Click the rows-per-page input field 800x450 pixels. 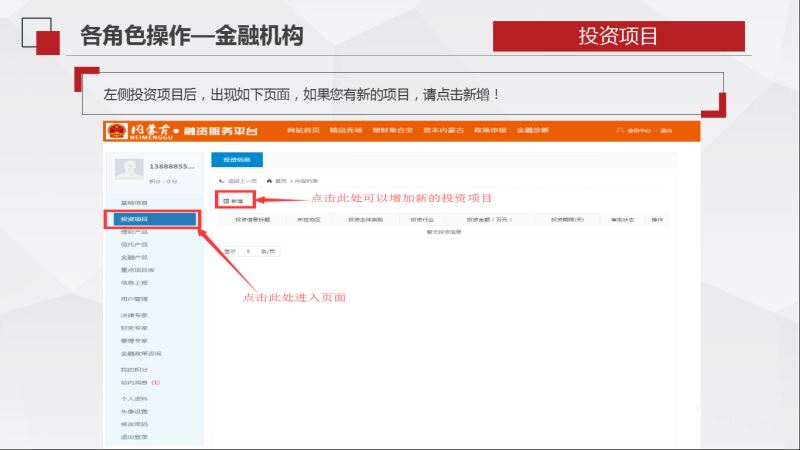tap(247, 251)
